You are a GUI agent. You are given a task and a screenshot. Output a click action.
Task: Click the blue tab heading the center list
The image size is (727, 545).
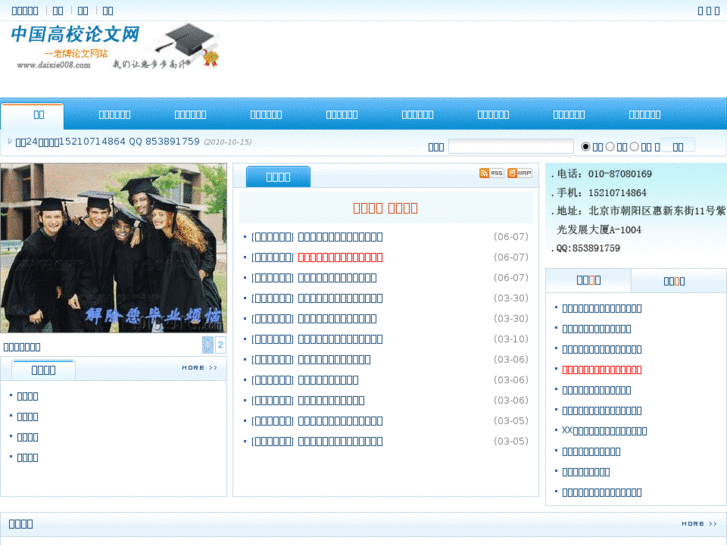(278, 177)
